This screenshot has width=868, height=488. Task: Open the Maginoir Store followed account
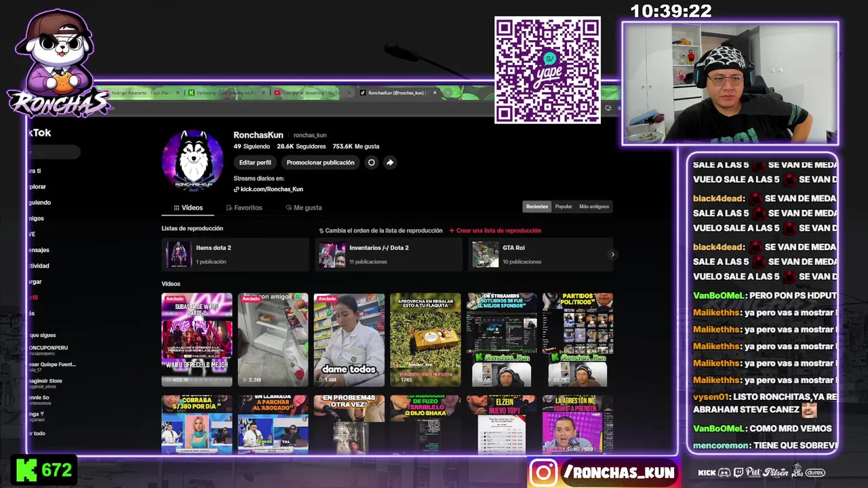click(45, 384)
